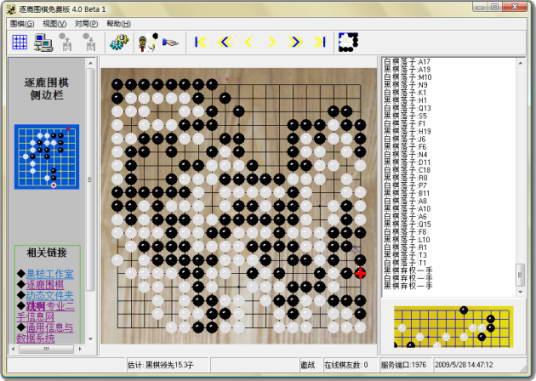
Task: Click the handshake icon in toolbar
Action: [170, 43]
